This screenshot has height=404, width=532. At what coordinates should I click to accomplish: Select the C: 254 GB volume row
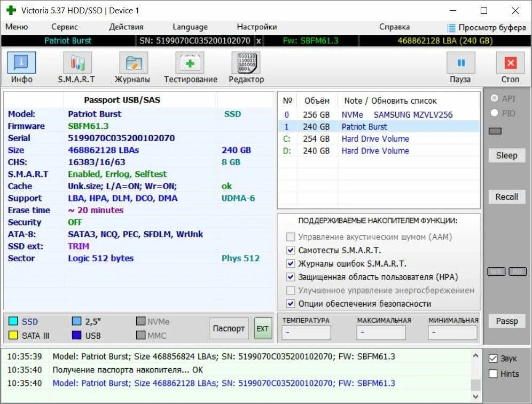[x=379, y=139]
